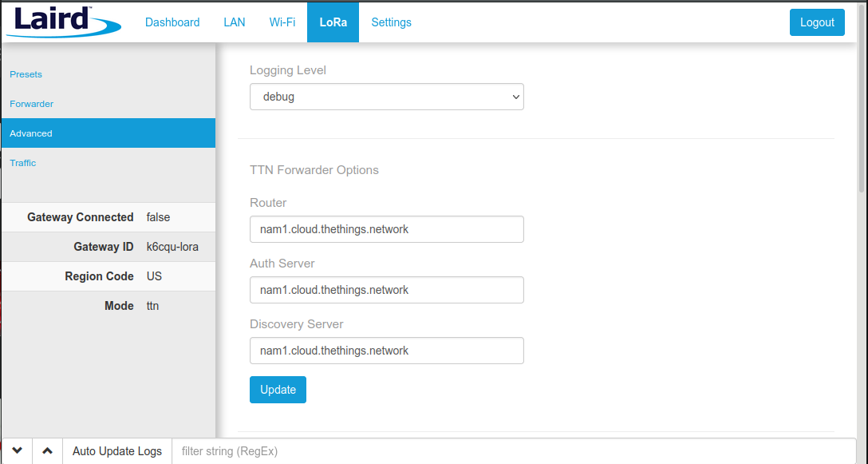The image size is (868, 464).
Task: Click the Router input field
Action: tap(386, 229)
